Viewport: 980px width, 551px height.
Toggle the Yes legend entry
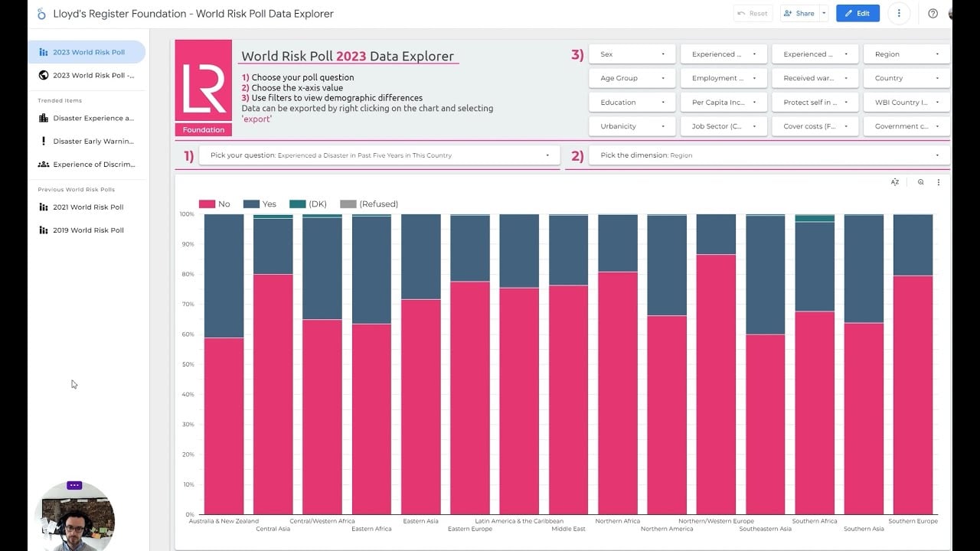pos(260,204)
